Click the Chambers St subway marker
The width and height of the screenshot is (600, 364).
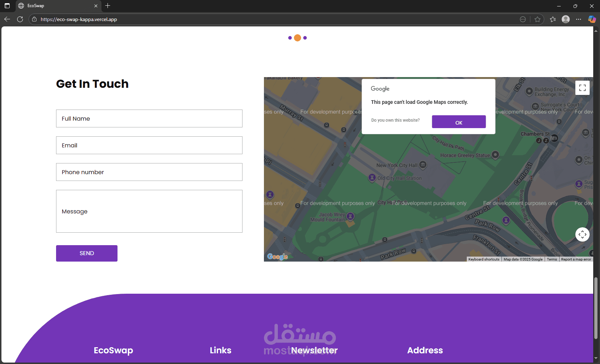click(x=554, y=138)
